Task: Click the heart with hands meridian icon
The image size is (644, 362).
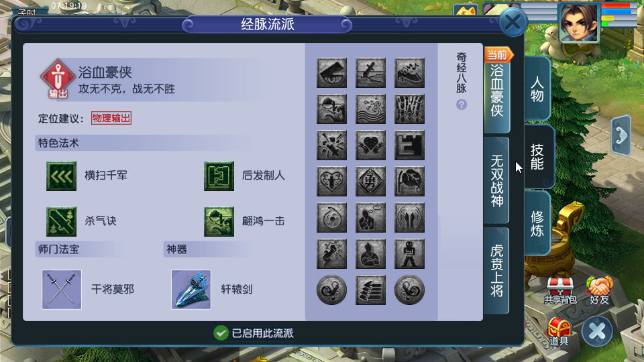Action: pyautogui.click(x=370, y=145)
